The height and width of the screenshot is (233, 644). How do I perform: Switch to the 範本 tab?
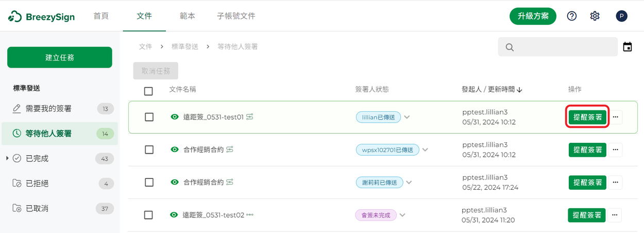coord(188,16)
